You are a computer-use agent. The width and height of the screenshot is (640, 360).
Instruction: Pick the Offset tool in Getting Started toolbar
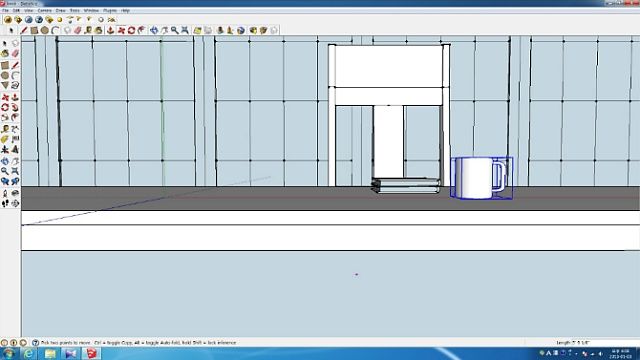141,30
